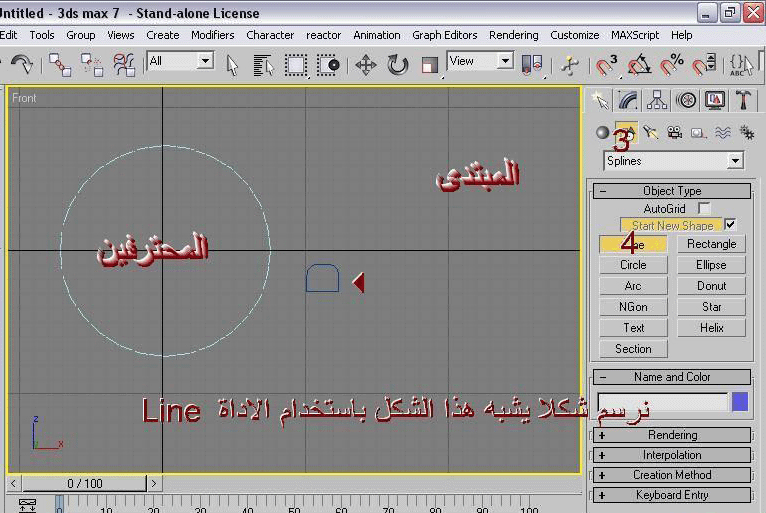Uncheck the Start New Shape checkbox
Screen dimensions: 766x513
coord(730,225)
